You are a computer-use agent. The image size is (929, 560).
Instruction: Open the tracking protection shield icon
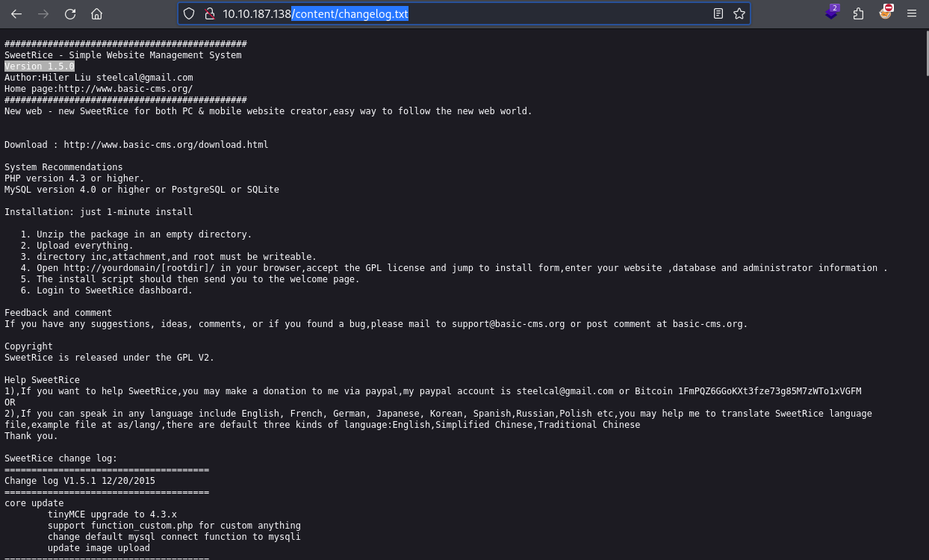[x=189, y=13]
